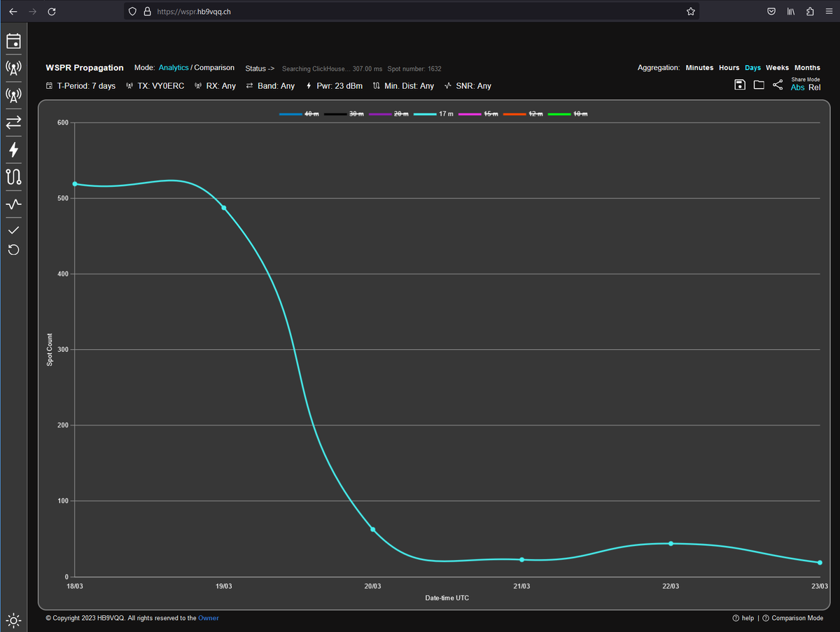840x632 pixels.
Task: Reset filters with the circular arrow sidebar icon
Action: [x=13, y=250]
